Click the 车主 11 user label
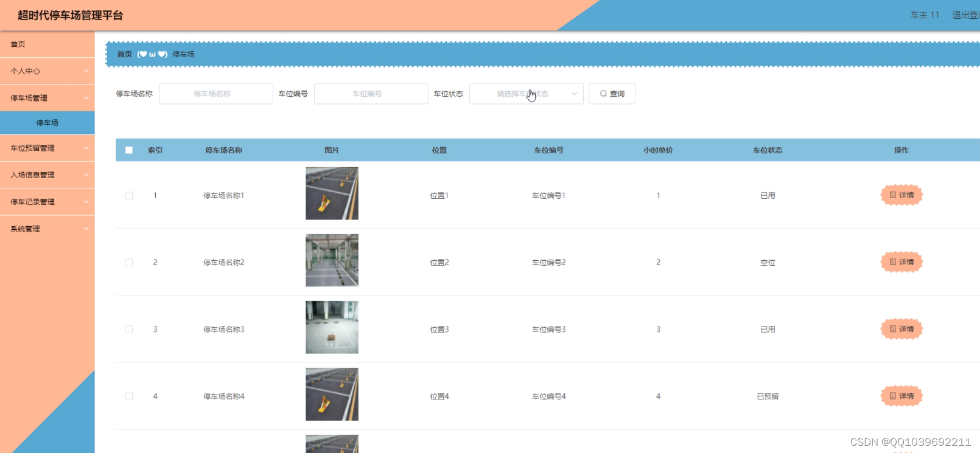This screenshot has width=980, height=453. (925, 15)
